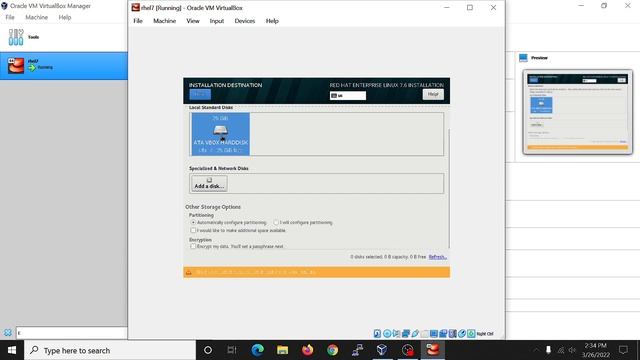Click the Preview thumbnail in VirtualBox Manager

(x=578, y=112)
